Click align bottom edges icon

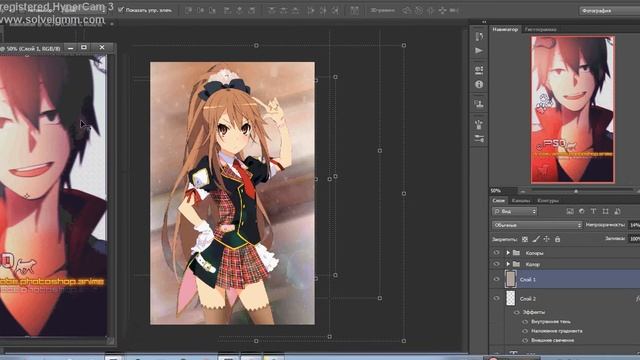point(212,10)
